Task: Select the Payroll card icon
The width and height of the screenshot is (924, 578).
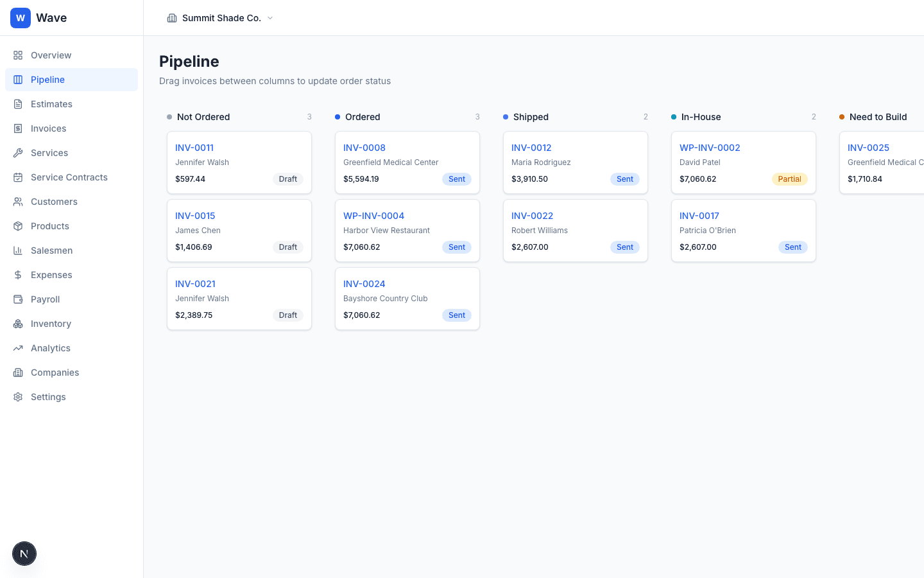Action: click(x=18, y=299)
